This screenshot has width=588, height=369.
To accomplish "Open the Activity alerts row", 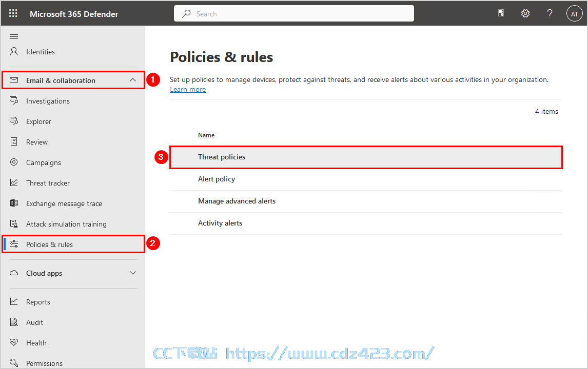I will pos(366,223).
